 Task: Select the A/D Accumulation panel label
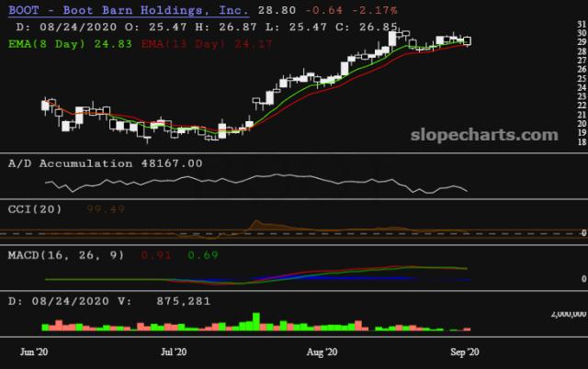[69, 162]
